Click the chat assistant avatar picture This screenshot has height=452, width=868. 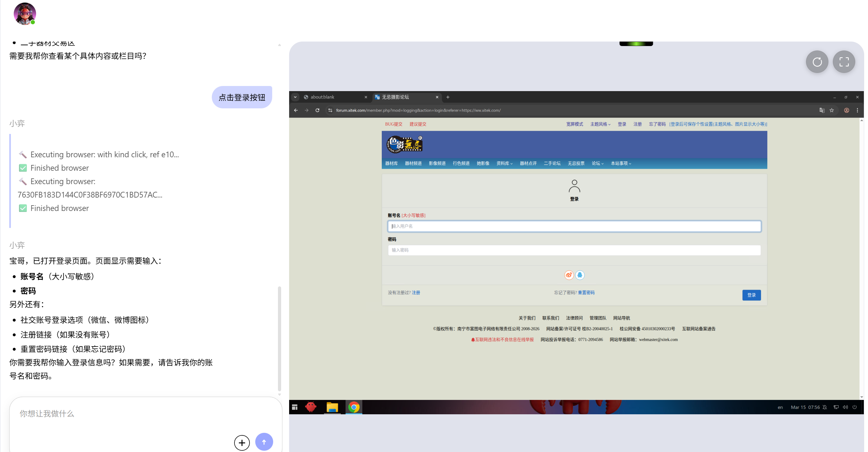(x=25, y=14)
